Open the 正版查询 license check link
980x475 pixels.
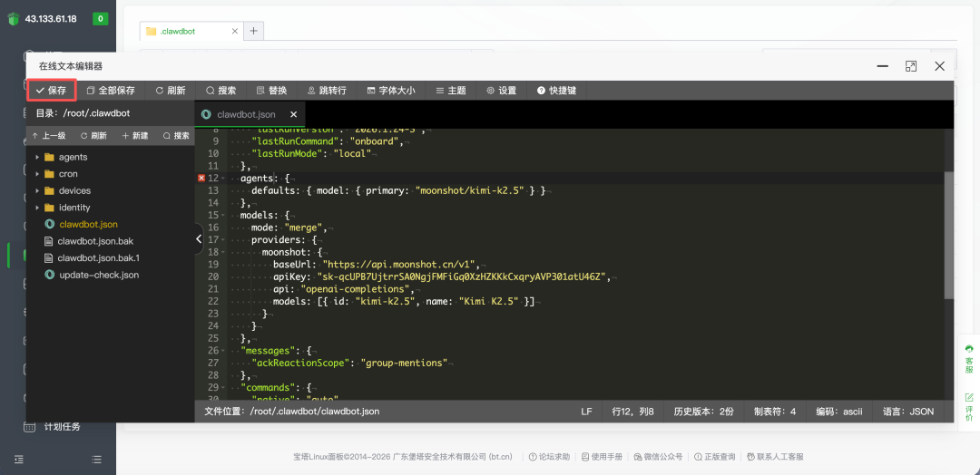pyautogui.click(x=714, y=457)
